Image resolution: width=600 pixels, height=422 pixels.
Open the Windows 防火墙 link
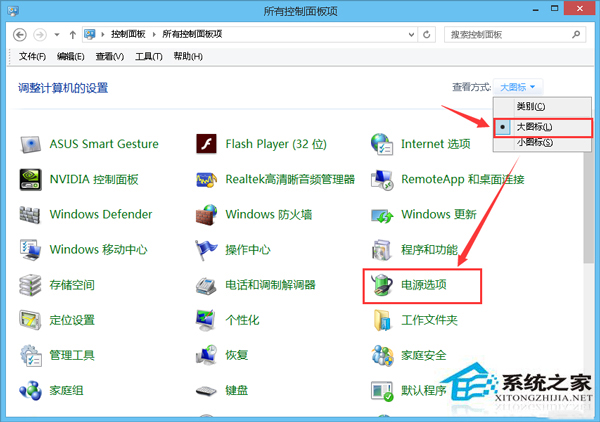[269, 215]
